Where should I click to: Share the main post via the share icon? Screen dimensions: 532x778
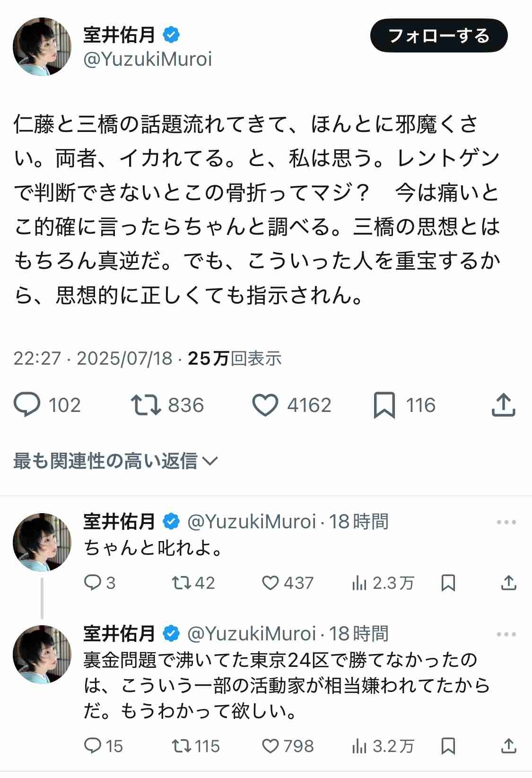point(503,405)
